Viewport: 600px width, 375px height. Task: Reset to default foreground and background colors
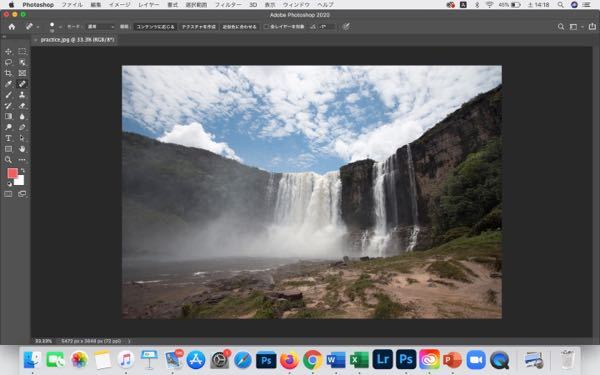coord(9,184)
